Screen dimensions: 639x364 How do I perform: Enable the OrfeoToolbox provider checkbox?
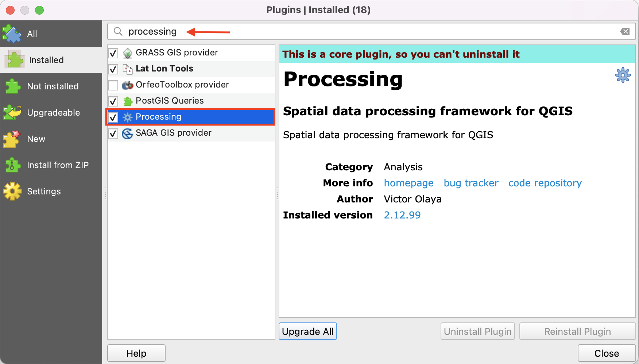click(113, 85)
